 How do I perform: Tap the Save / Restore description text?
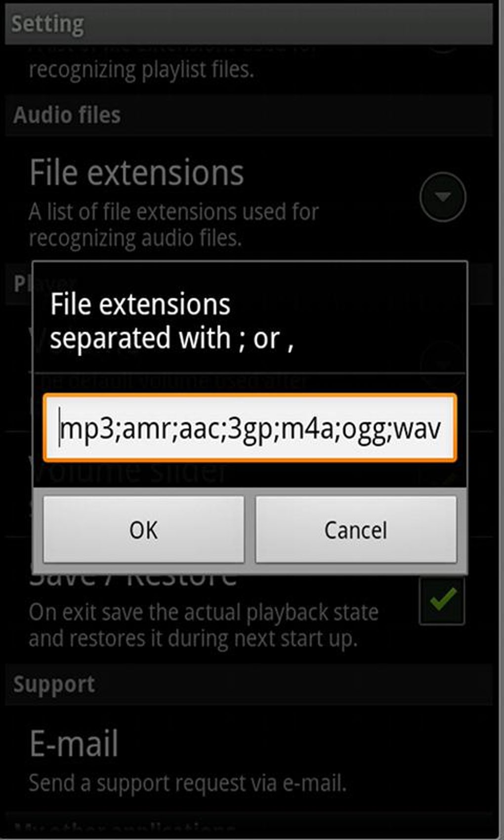204,626
